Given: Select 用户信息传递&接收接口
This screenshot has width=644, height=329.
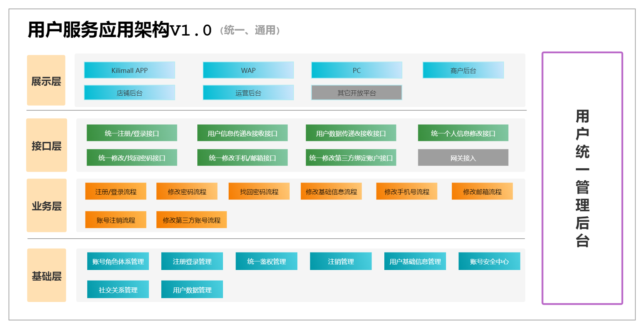Looking at the screenshot, I should (x=243, y=133).
